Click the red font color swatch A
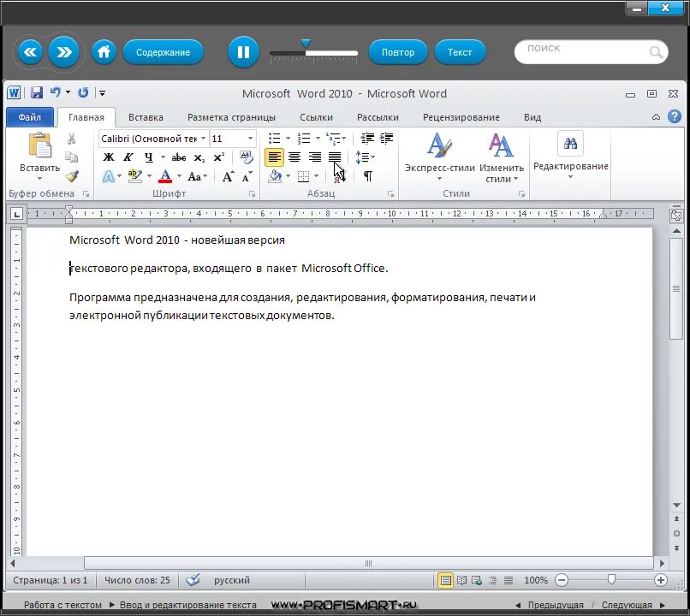Screen dimensions: 690x616 165,176
